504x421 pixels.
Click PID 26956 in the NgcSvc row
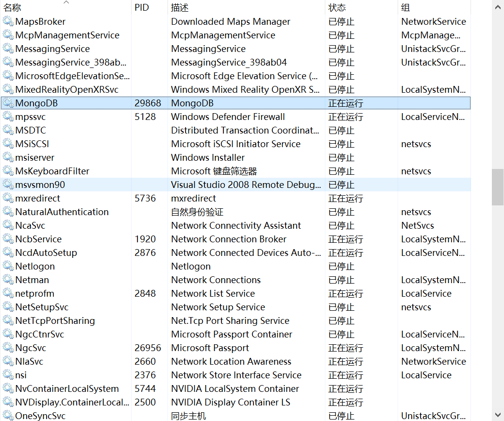[148, 348]
